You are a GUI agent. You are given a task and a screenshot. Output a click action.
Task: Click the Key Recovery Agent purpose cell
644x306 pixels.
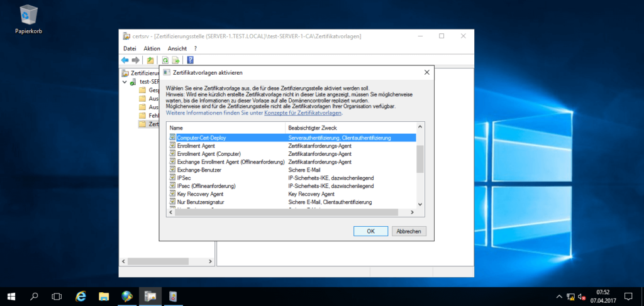click(x=311, y=194)
